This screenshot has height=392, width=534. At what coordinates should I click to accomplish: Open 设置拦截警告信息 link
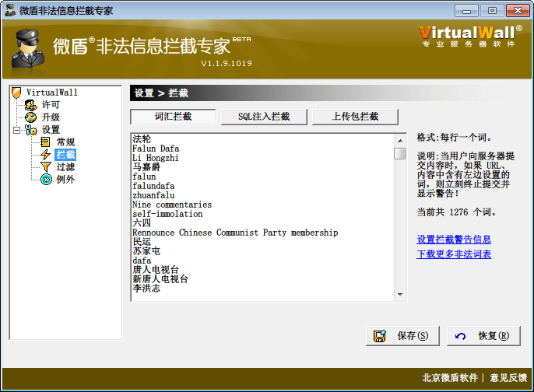[454, 240]
